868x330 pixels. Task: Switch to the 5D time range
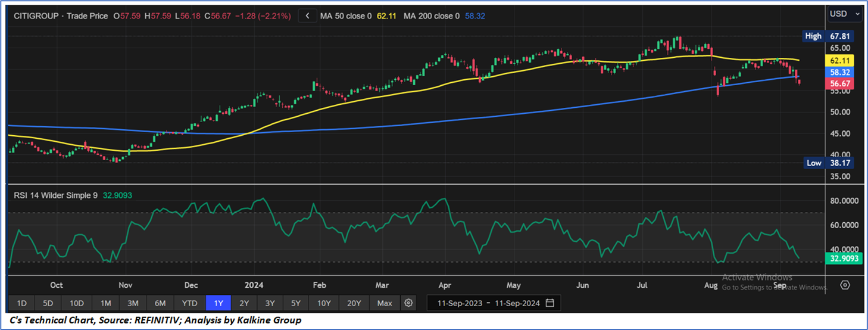click(48, 303)
